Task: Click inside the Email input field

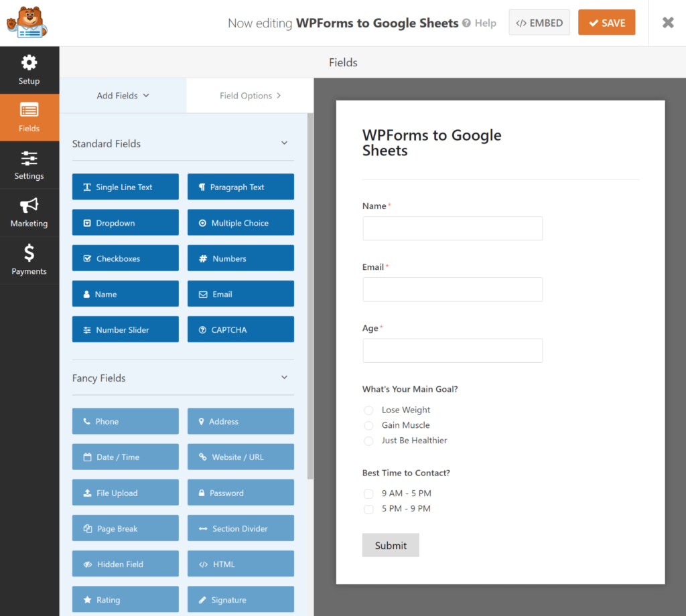Action: (452, 289)
